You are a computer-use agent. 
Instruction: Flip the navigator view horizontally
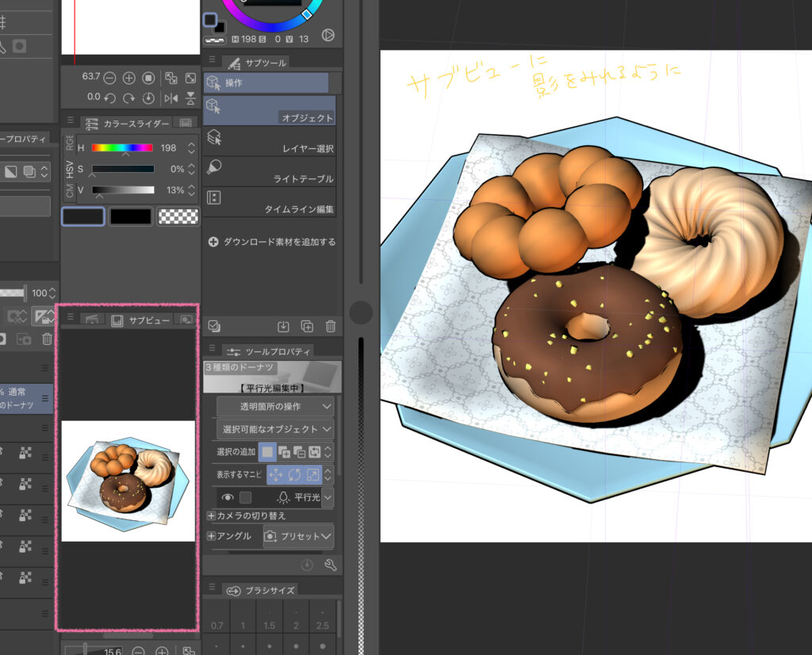pos(170,98)
